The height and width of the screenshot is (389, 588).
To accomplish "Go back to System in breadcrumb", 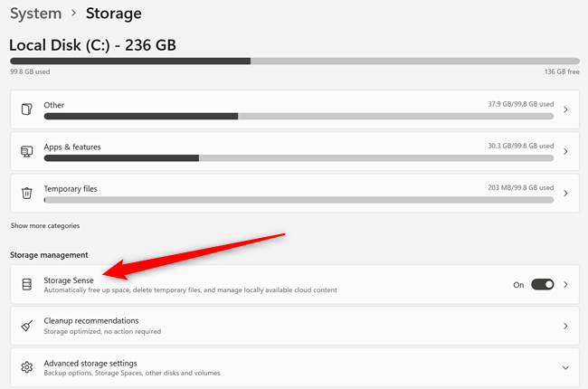I will tap(36, 14).
